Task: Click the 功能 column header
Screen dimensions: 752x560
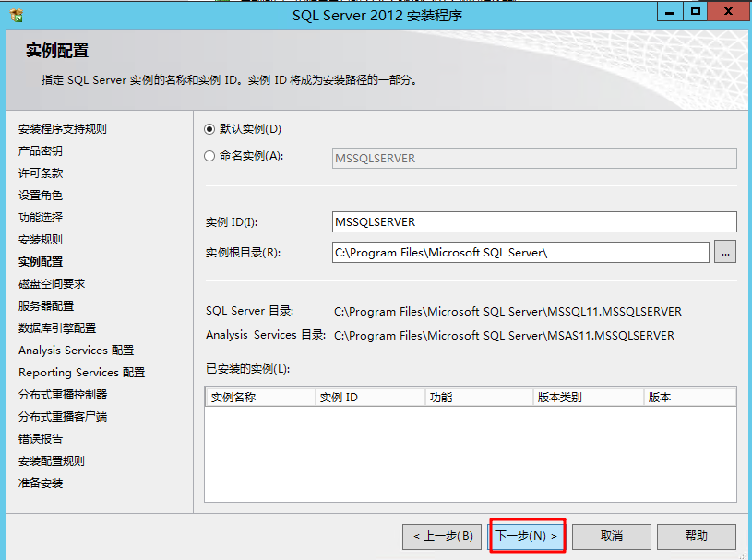Action: (479, 397)
